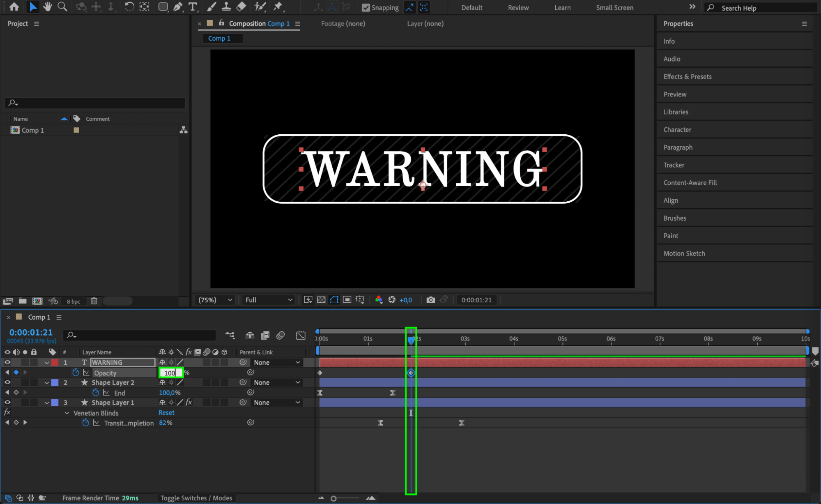Click the snapshot camera icon
The width and height of the screenshot is (821, 504).
[x=430, y=300]
